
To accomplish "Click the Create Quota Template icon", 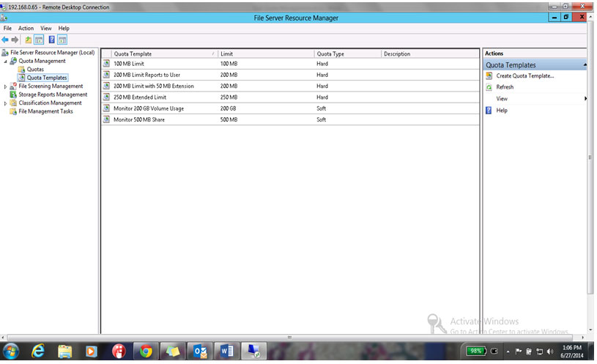I will pyautogui.click(x=489, y=75).
